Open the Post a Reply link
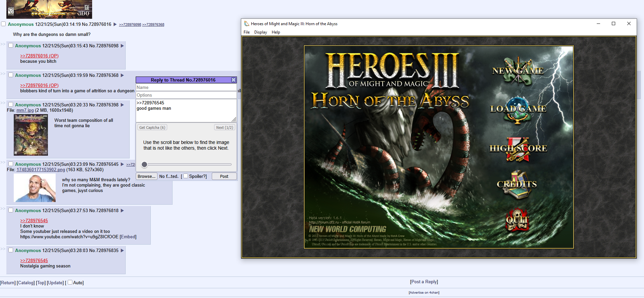The image size is (644, 298). 424,282
